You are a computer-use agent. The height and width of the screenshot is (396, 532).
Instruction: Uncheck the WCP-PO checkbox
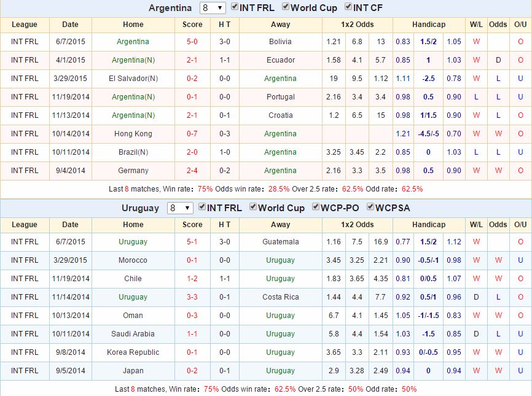click(x=316, y=207)
